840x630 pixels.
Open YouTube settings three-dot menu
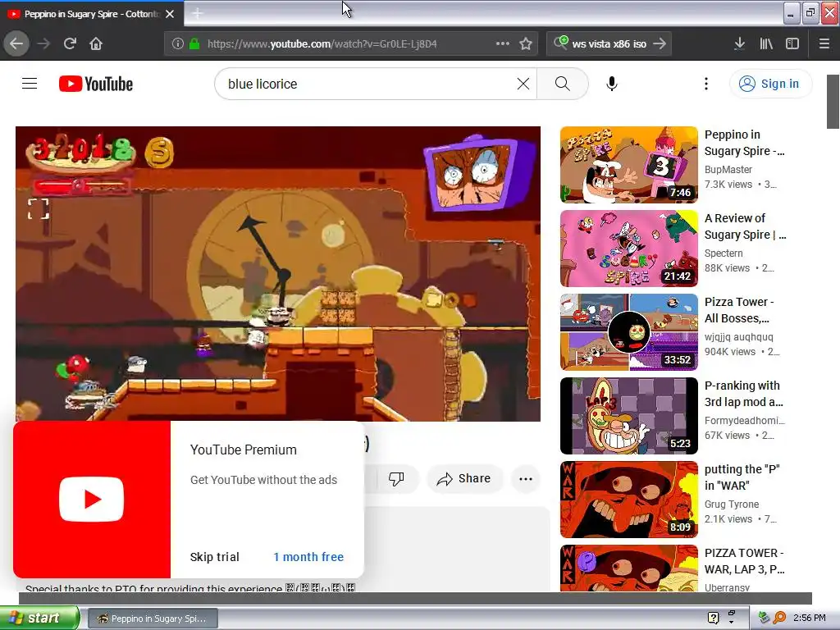tap(706, 84)
